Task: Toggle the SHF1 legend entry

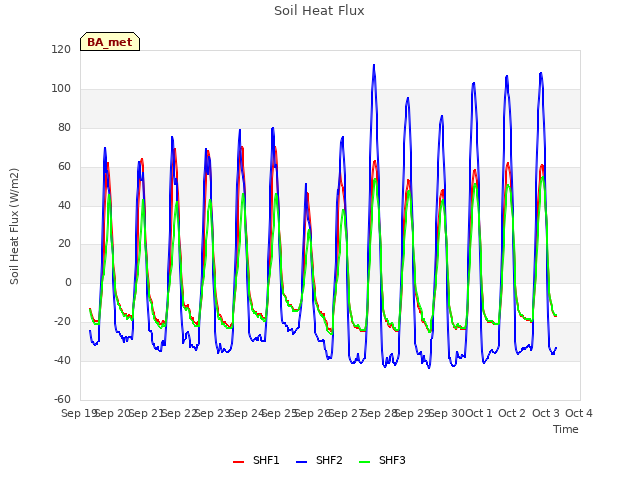Action: click(256, 460)
